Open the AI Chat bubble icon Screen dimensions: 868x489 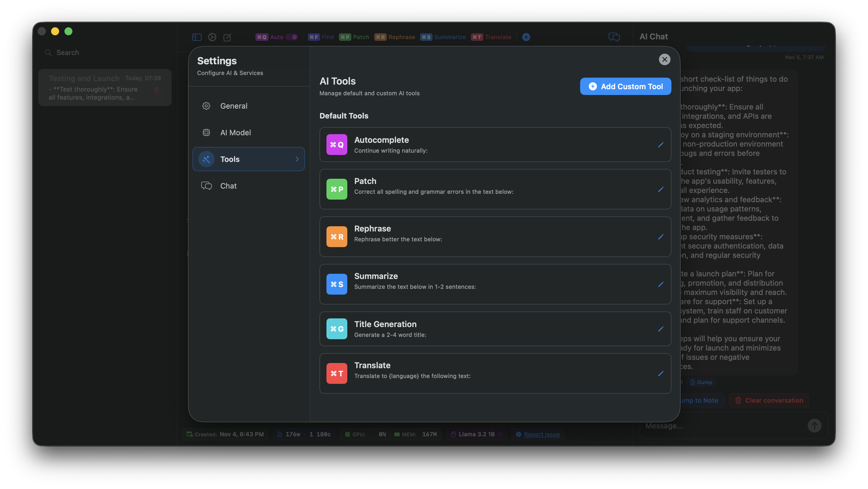pyautogui.click(x=614, y=37)
